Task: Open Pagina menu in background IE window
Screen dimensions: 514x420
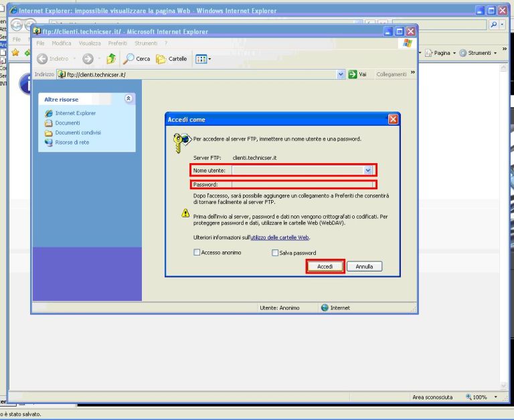Action: coord(440,53)
